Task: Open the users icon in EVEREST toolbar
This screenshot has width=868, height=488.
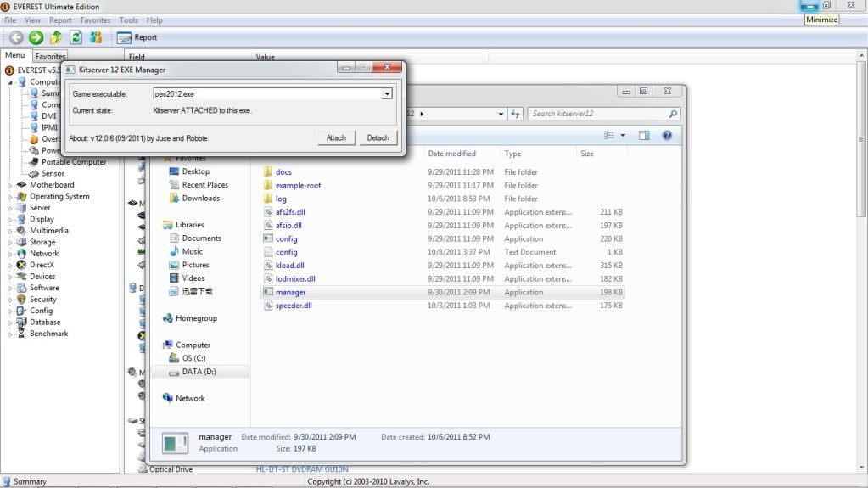Action: 96,37
